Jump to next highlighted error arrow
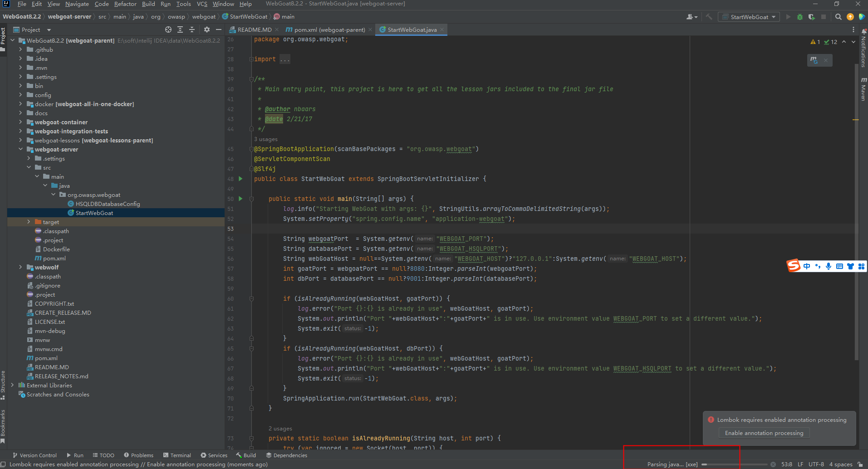This screenshot has width=868, height=469. (853, 42)
